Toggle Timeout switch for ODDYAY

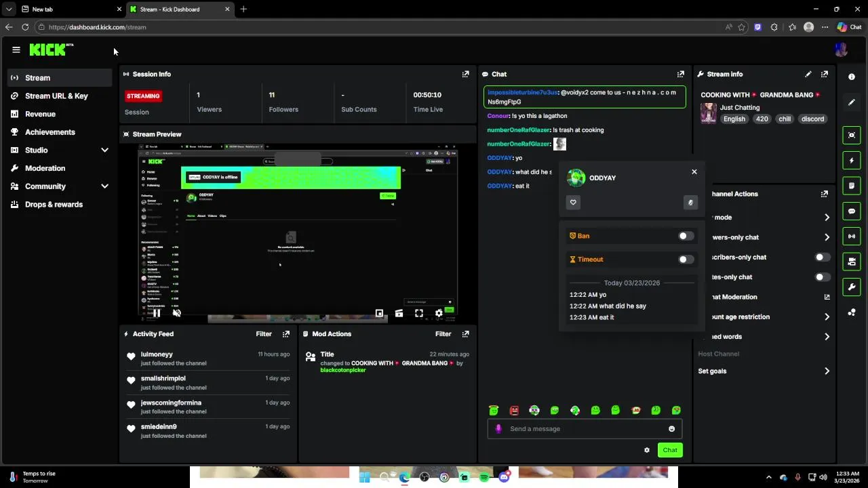pos(686,259)
